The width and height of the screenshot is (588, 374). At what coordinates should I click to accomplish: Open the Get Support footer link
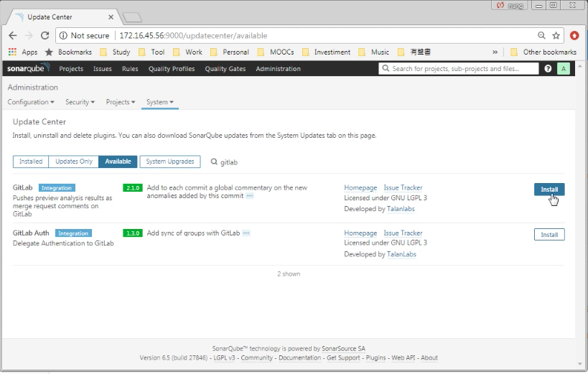pyautogui.click(x=343, y=357)
